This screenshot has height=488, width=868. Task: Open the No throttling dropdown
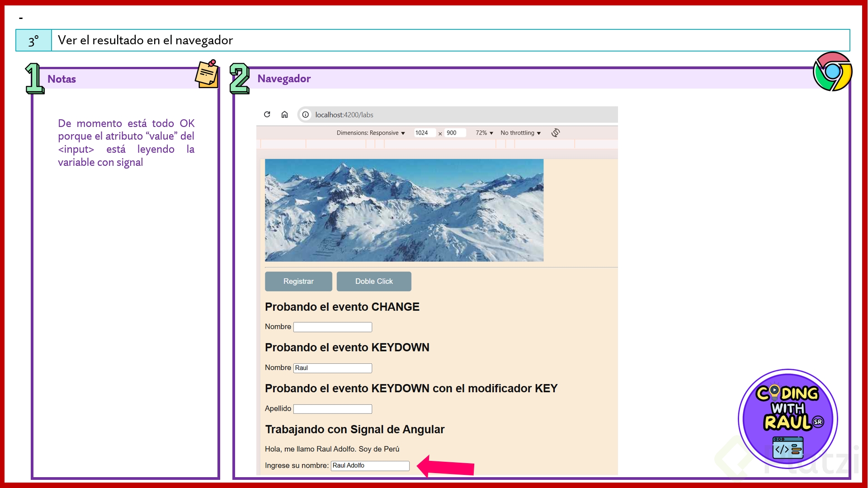520,133
